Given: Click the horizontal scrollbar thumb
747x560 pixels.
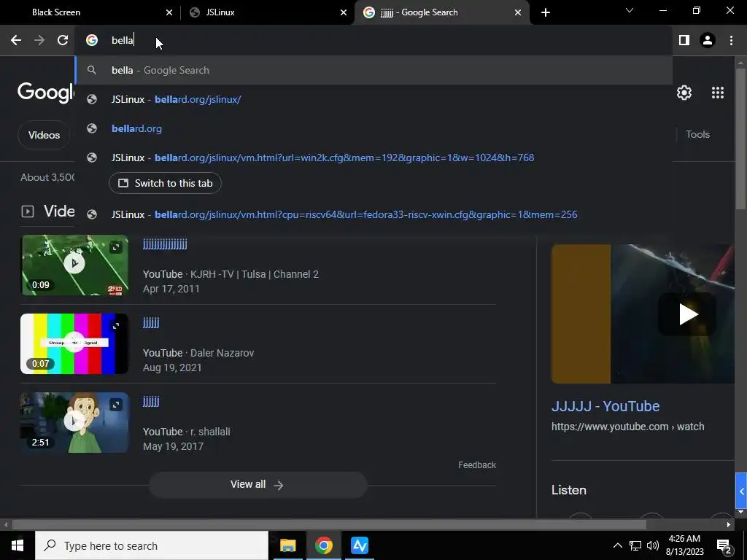Looking at the screenshot, I should pyautogui.click(x=329, y=525).
